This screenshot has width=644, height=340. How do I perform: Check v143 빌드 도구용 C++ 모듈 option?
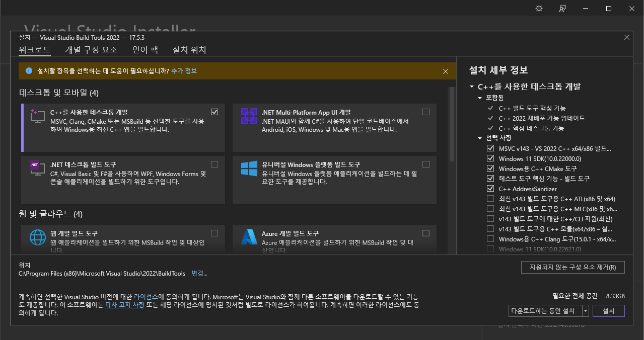coord(490,229)
